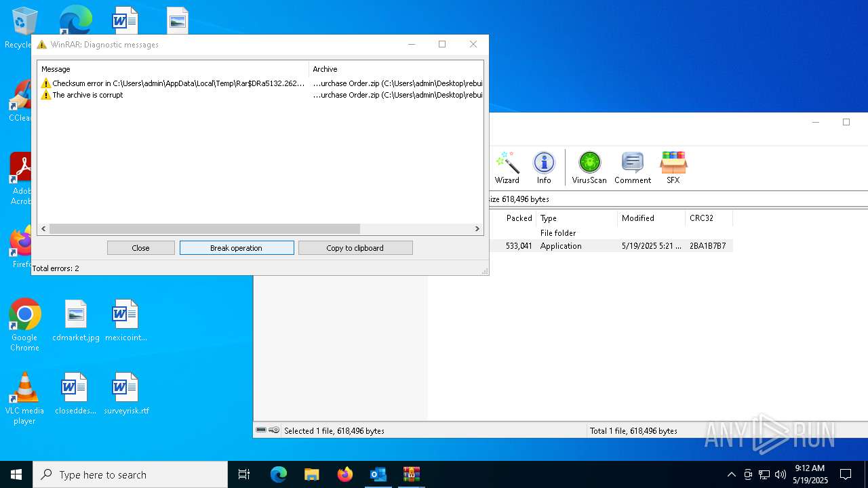Image resolution: width=868 pixels, height=488 pixels.
Task: Open the Windows Start menu
Action: [x=16, y=474]
